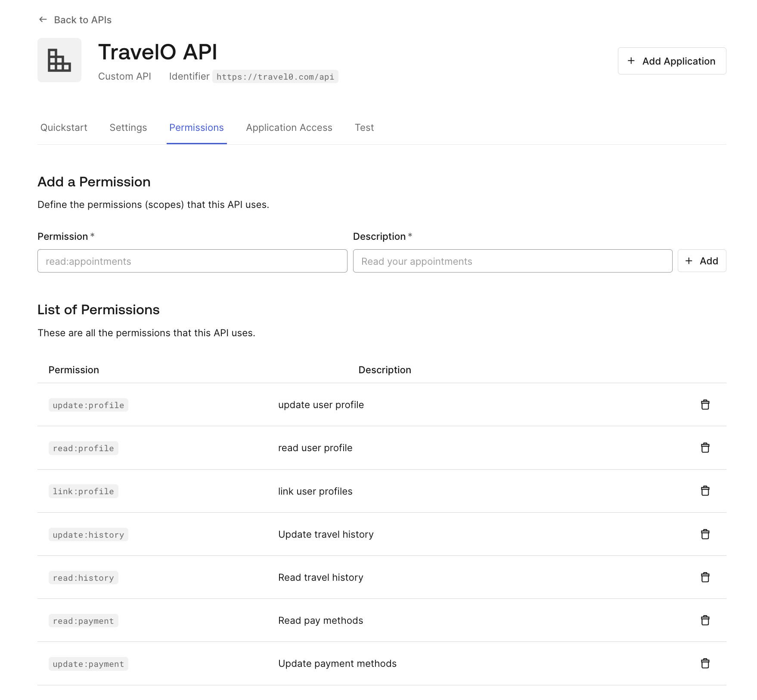Focus the Permission name input field
Viewport: 757px width, 700px height.
pyautogui.click(x=192, y=261)
